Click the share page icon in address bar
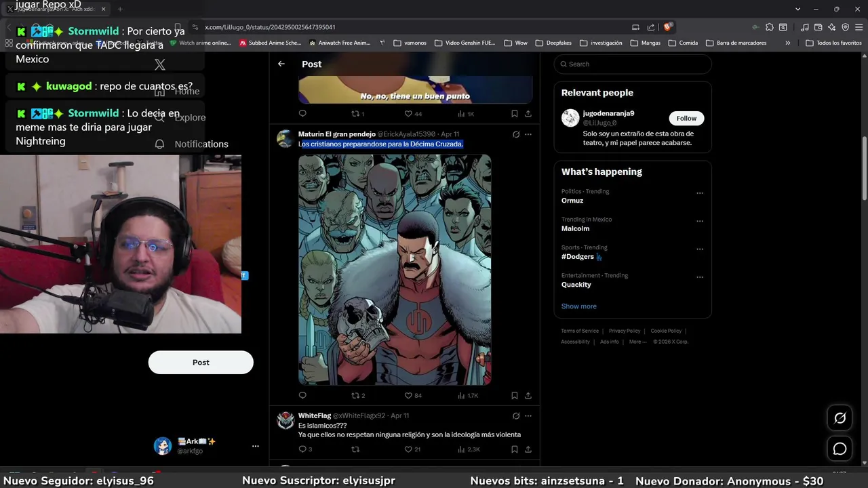Viewport: 868px width, 488px height. click(651, 27)
